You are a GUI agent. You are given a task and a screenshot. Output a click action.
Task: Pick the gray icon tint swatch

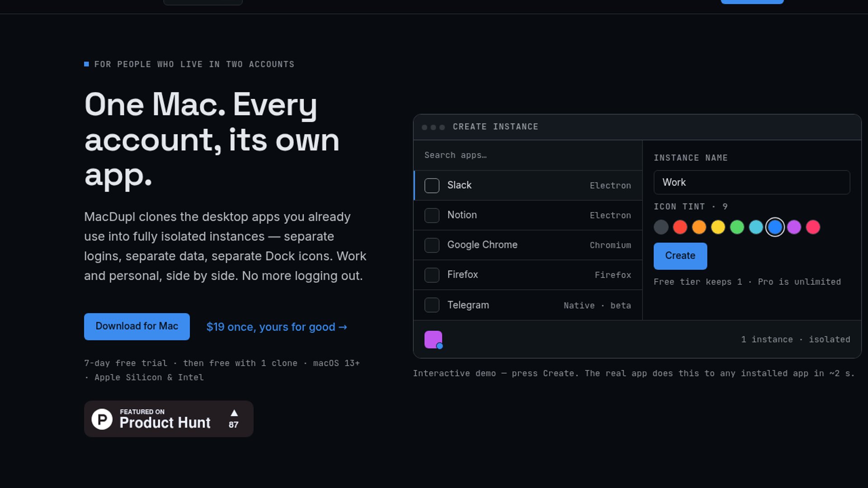coord(661,227)
